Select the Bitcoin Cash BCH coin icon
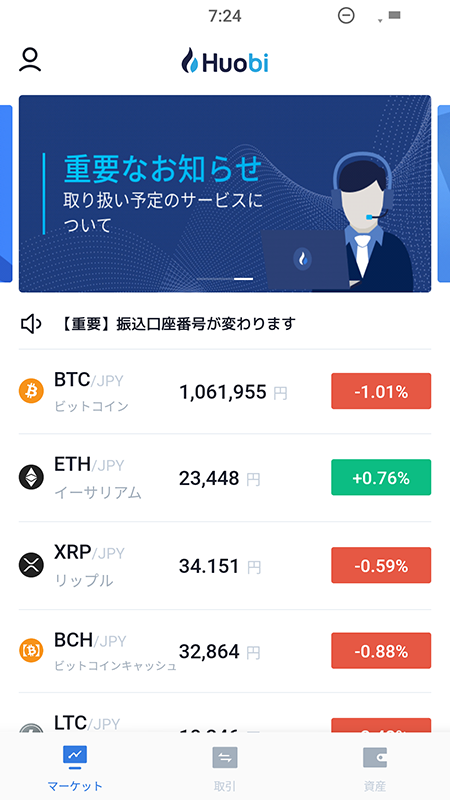The height and width of the screenshot is (800, 450). tap(31, 651)
